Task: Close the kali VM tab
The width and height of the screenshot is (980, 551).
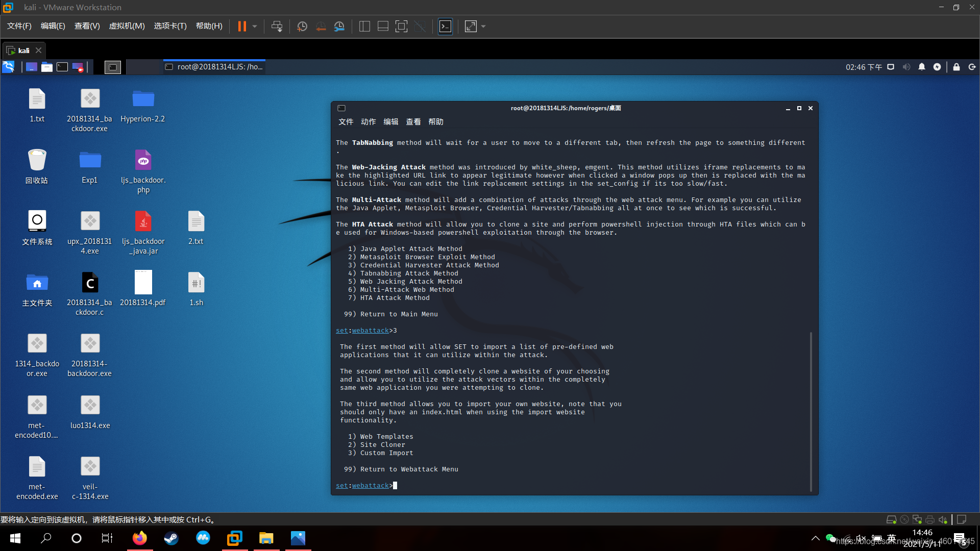Action: pyautogui.click(x=38, y=51)
